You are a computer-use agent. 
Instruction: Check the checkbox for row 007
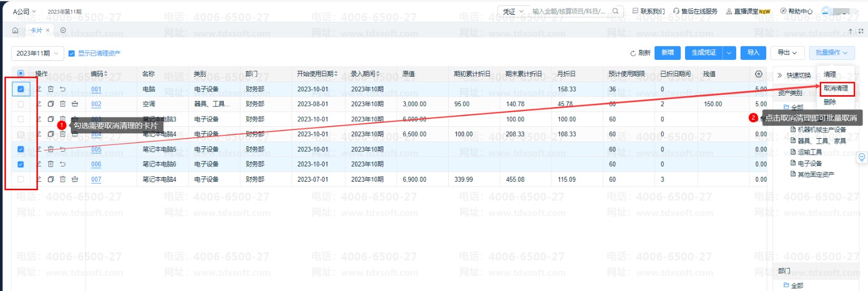(21, 179)
